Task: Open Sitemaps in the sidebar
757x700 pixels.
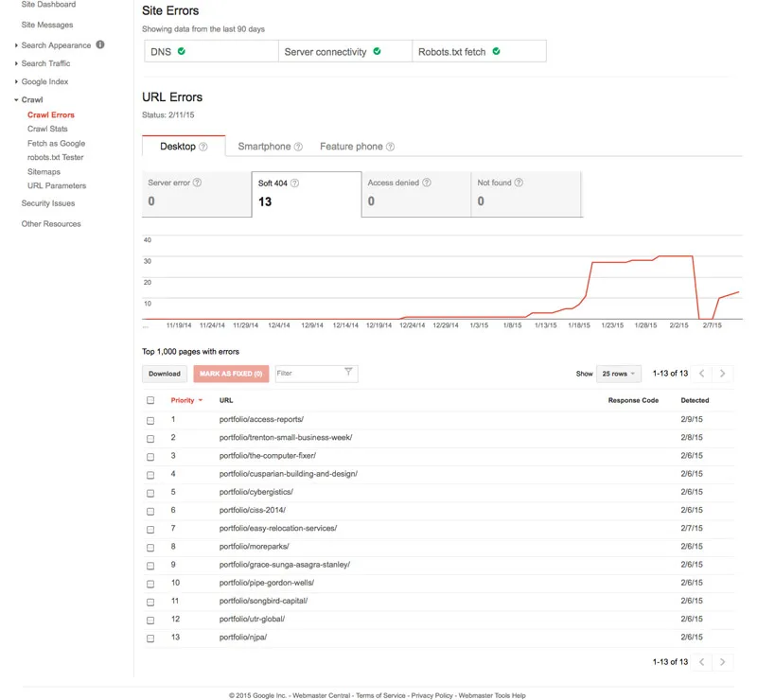Action: pos(44,172)
